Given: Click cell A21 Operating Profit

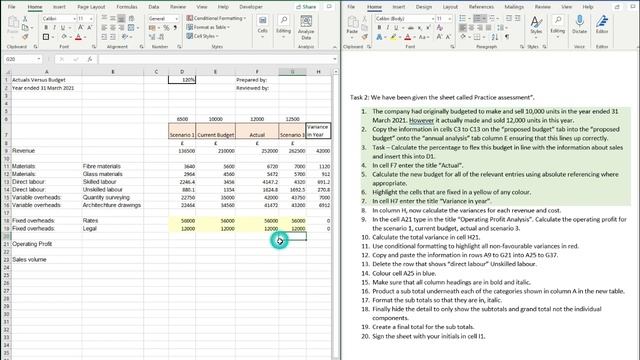Looking at the screenshot, I should [x=47, y=244].
